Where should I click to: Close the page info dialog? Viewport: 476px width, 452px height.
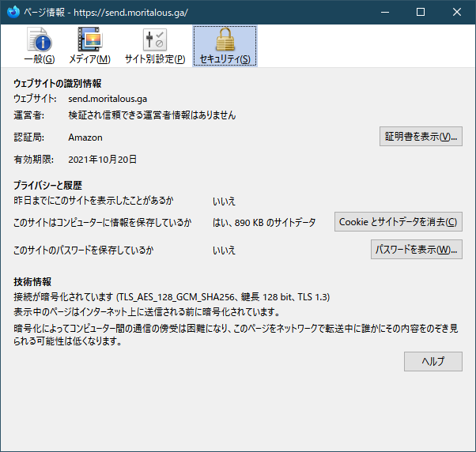pyautogui.click(x=457, y=12)
